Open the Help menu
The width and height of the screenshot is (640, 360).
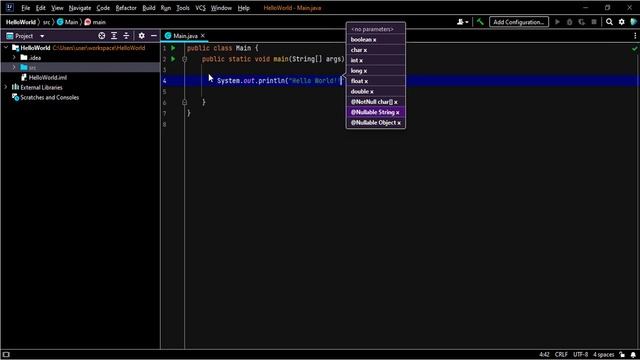point(244,8)
